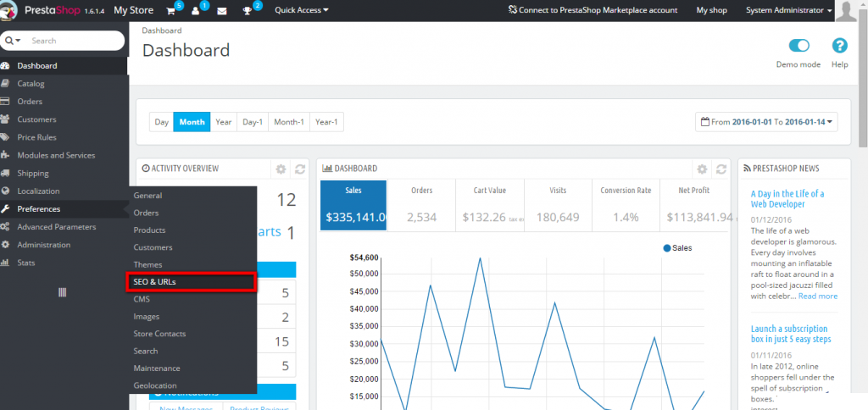Switch to the Orders chart tab
This screenshot has width=868, height=410.
422,205
